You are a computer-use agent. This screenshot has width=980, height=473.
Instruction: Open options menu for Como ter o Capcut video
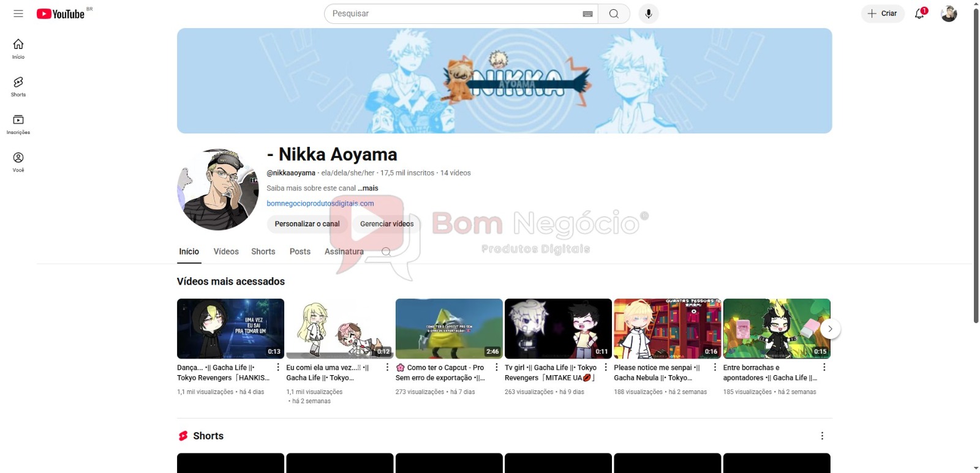tap(497, 367)
